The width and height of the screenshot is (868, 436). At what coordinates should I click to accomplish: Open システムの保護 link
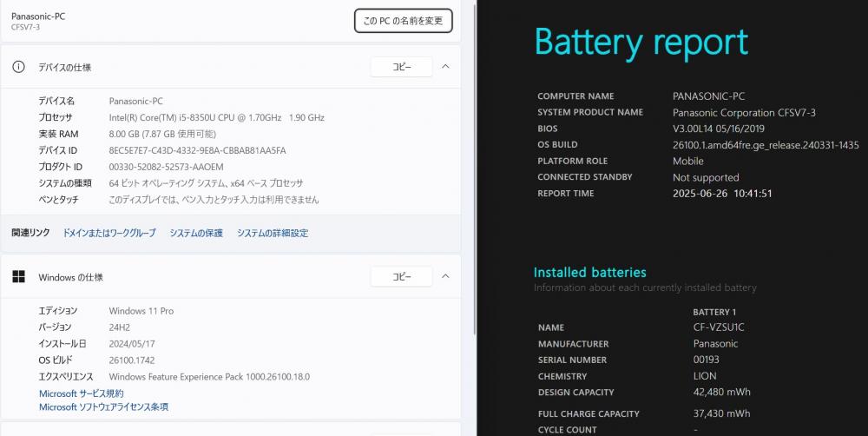pos(196,234)
